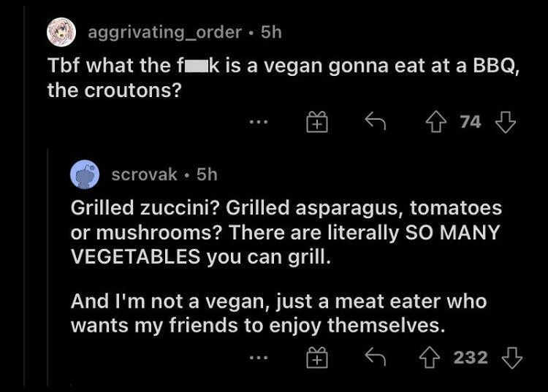548x392 pixels.
Task: Open aggrivating_order's profile avatar
Action: point(61,32)
